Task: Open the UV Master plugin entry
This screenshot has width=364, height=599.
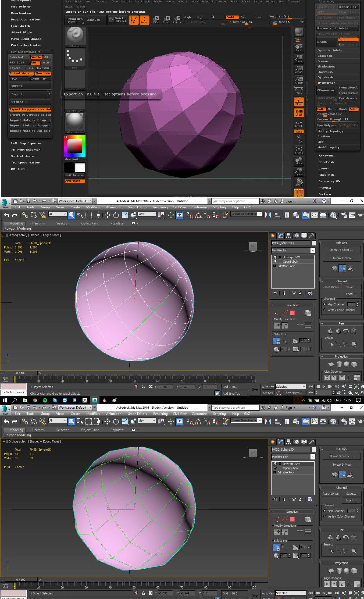Action: pyautogui.click(x=19, y=169)
